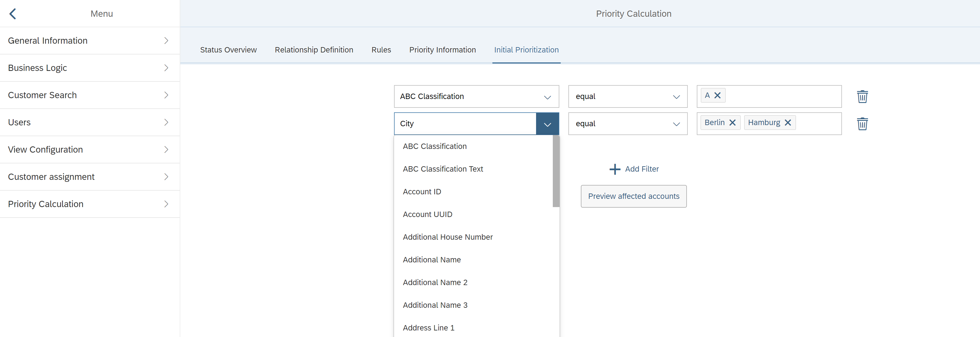Click the City text input field
This screenshot has width=980, height=337.
click(465, 124)
